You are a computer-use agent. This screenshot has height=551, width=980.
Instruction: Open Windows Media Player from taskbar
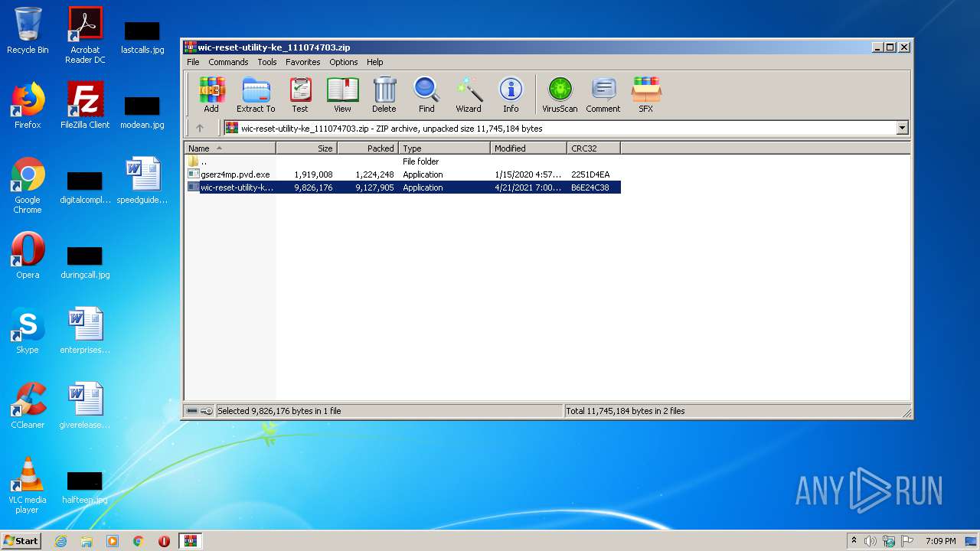(113, 541)
